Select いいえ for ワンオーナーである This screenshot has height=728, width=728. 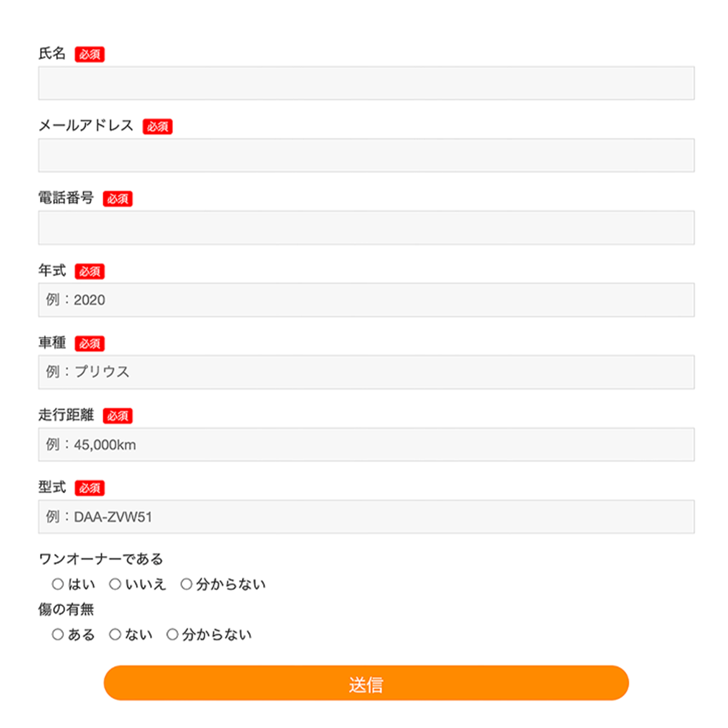coord(115,584)
